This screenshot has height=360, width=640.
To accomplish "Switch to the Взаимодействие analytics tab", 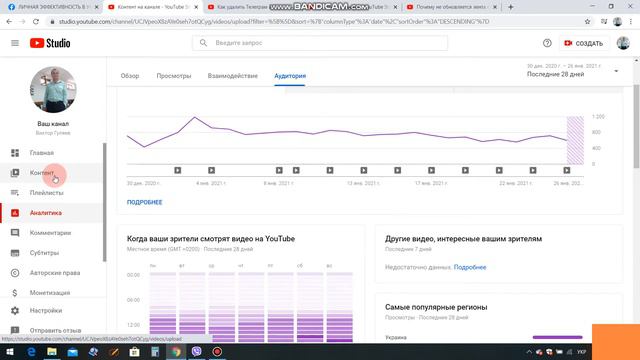I will 233,76.
